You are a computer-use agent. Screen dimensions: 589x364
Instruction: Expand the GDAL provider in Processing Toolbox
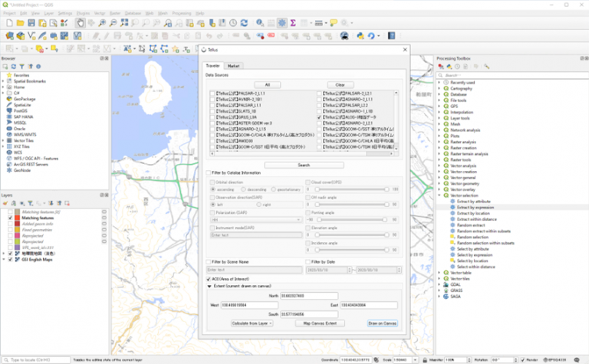(439, 285)
